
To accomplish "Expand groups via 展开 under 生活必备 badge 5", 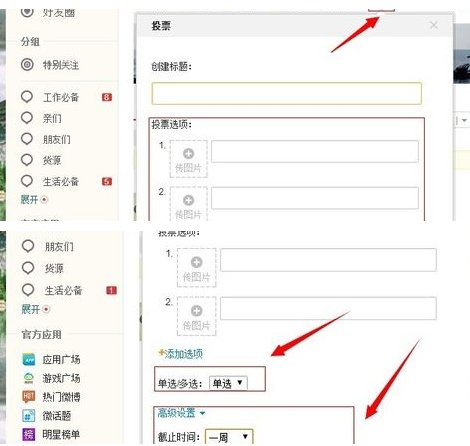I will pos(34,199).
